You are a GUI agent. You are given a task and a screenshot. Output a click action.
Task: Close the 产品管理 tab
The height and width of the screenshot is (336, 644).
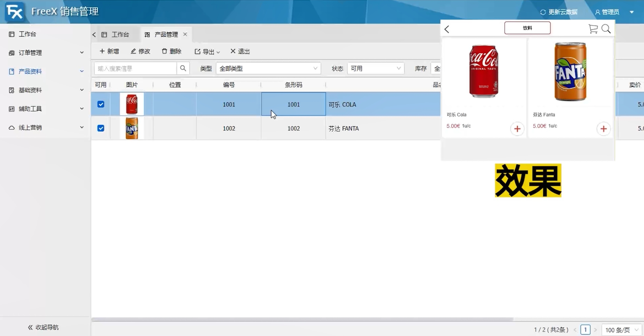pyautogui.click(x=185, y=34)
